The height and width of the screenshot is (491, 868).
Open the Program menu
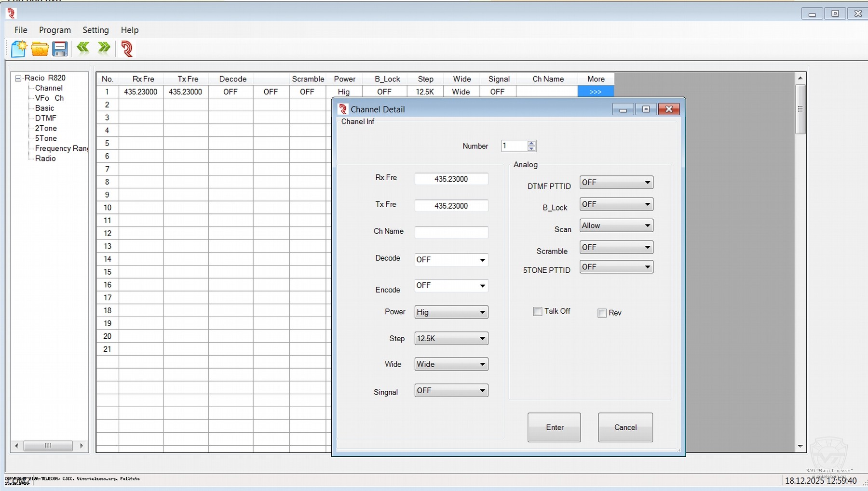54,30
